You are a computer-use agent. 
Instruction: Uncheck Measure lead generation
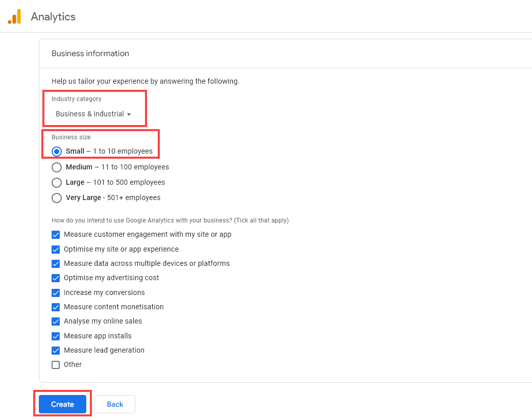pos(56,350)
